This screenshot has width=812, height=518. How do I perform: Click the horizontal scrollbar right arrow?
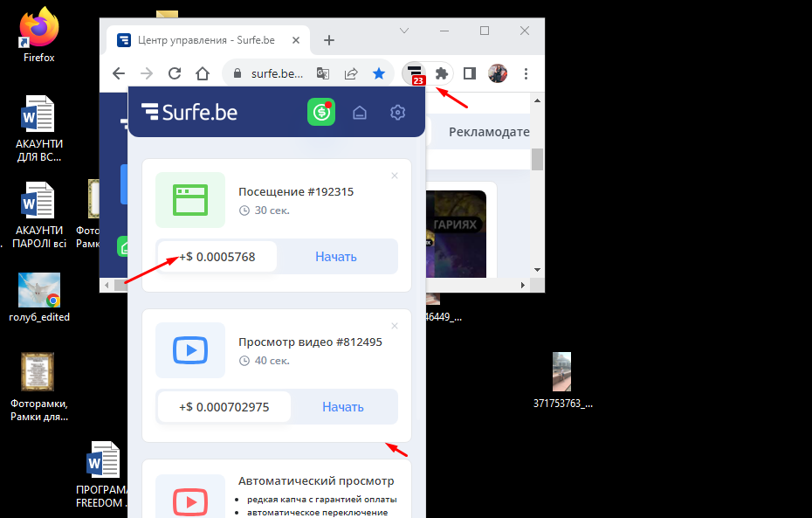click(x=523, y=285)
